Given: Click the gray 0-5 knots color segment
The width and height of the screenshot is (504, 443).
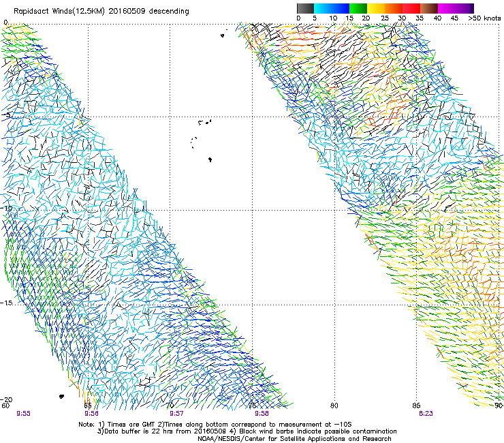Looking at the screenshot, I should point(305,8).
